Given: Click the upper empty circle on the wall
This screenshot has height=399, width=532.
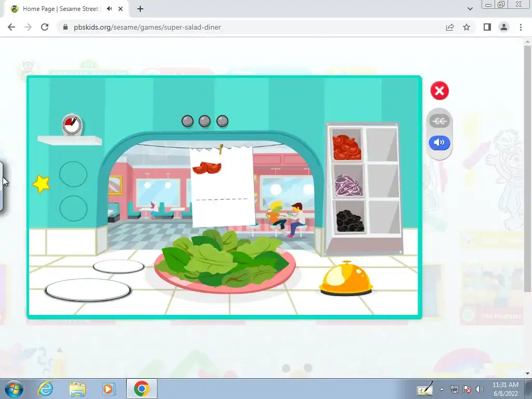Looking at the screenshot, I should point(73,174).
